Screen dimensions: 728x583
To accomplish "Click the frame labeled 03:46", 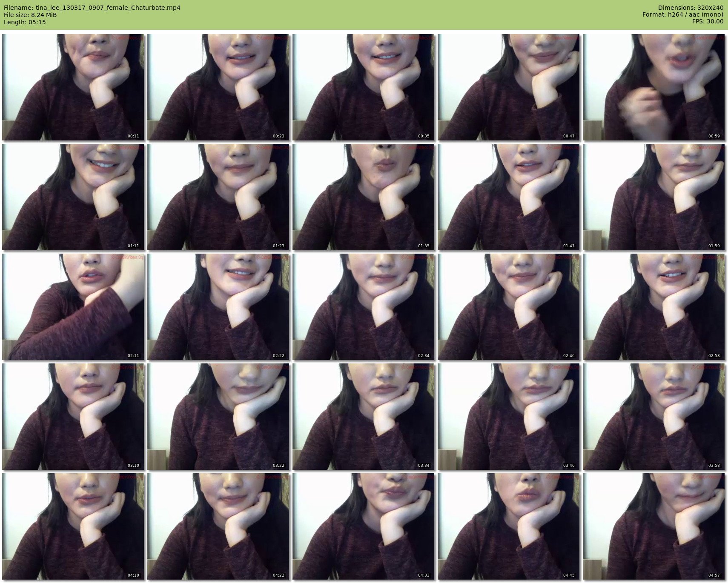I will tap(509, 417).
